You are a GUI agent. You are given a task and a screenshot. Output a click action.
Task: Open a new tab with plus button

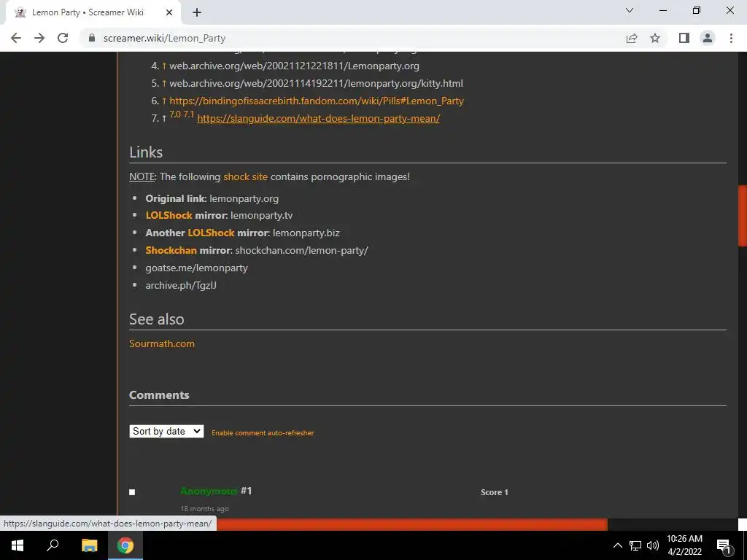click(197, 12)
